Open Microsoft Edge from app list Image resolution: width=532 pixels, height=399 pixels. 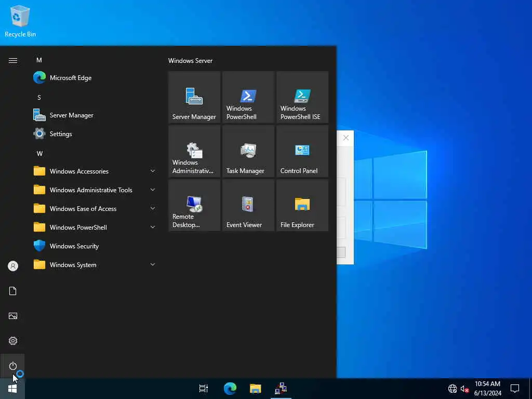tap(95, 78)
